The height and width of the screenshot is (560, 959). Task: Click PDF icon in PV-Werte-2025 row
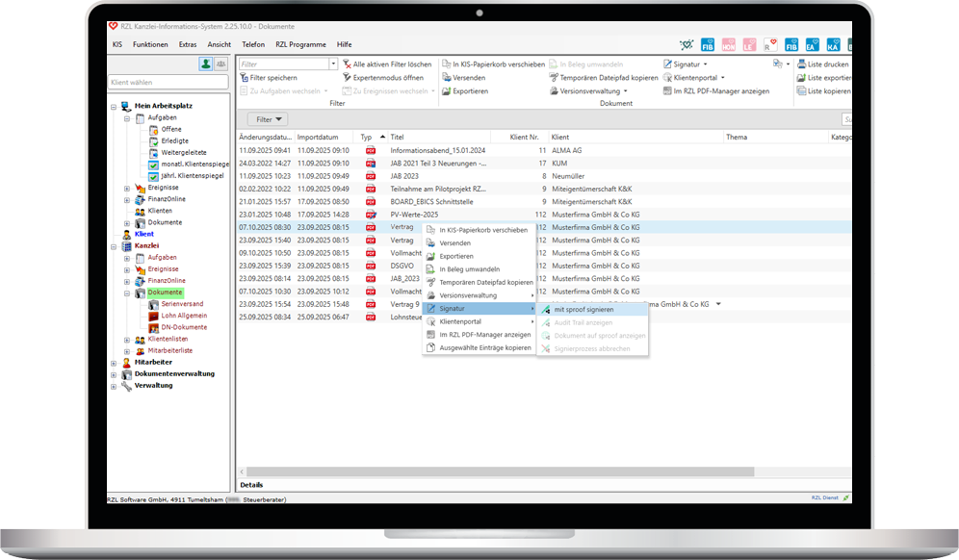tap(371, 215)
